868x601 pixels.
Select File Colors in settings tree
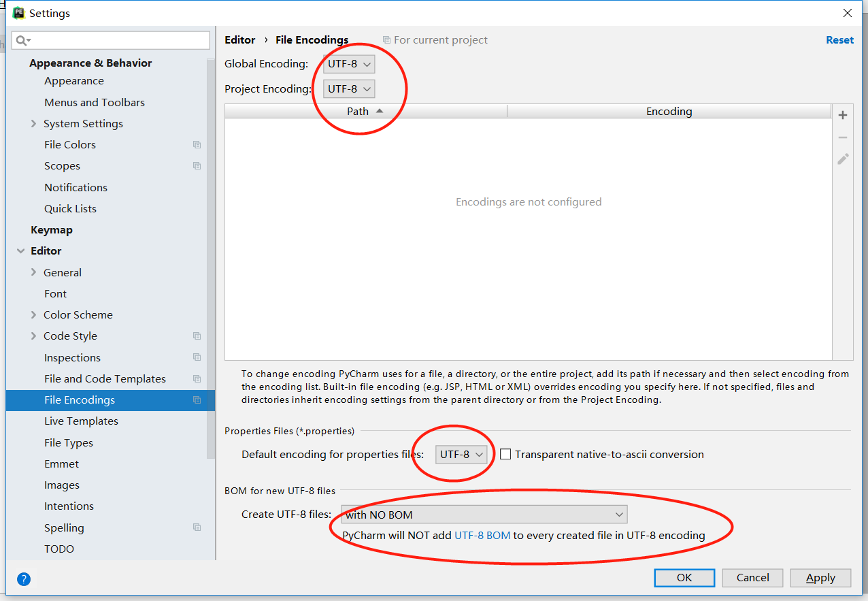click(x=70, y=145)
